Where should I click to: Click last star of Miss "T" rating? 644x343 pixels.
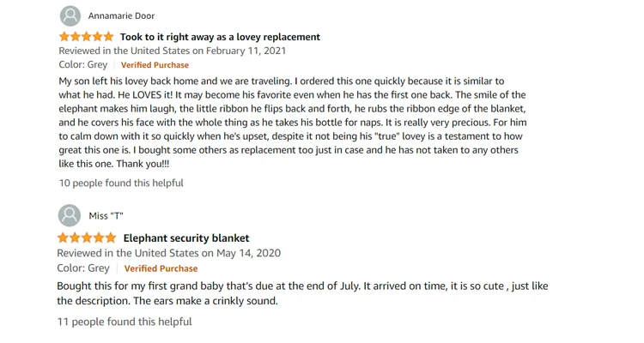(110, 238)
